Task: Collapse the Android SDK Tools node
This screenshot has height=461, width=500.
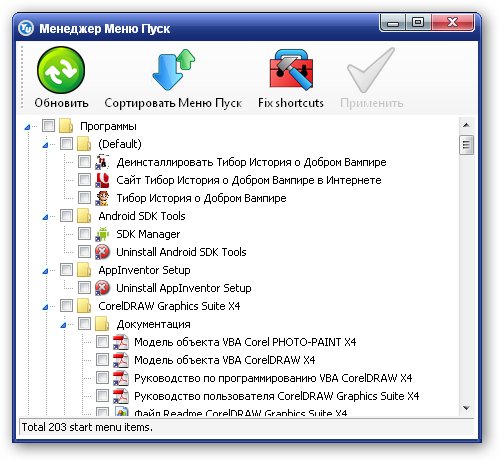Action: (45, 217)
